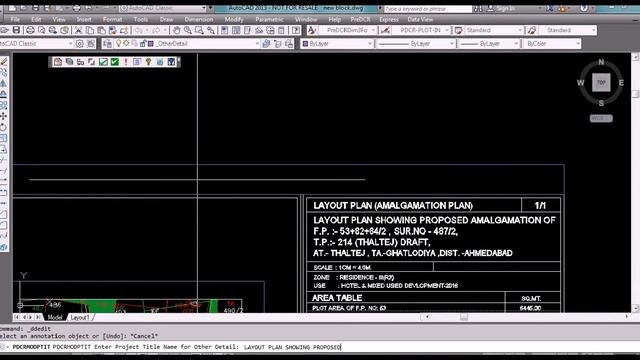Click the Copy clipboard icon

[x=89, y=30]
